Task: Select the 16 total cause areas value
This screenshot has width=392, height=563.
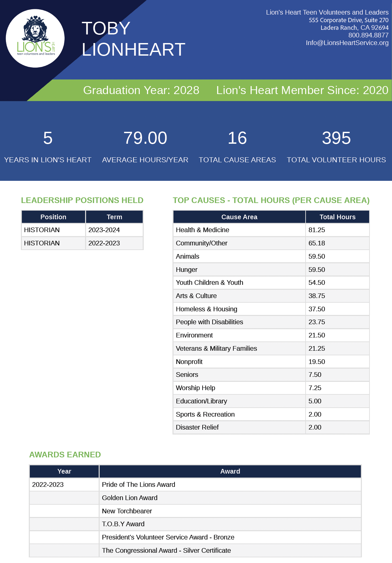Action: point(237,138)
